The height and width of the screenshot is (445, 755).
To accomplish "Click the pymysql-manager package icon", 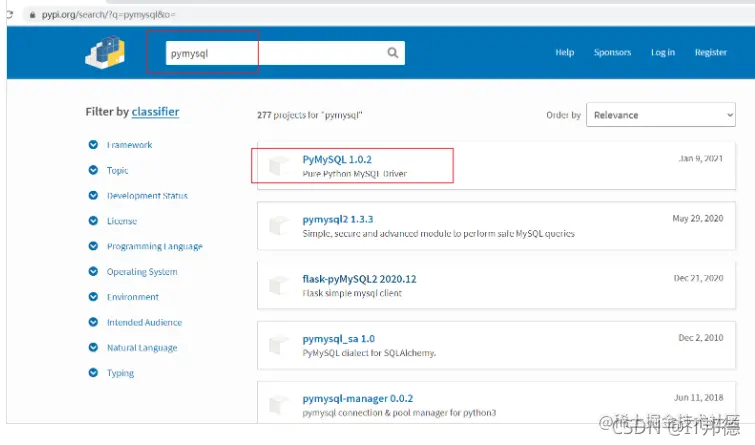I will pos(279,405).
